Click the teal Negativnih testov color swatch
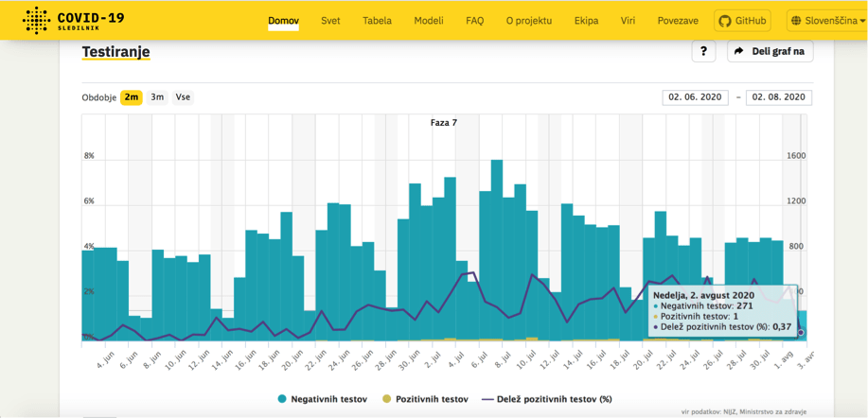 (284, 399)
